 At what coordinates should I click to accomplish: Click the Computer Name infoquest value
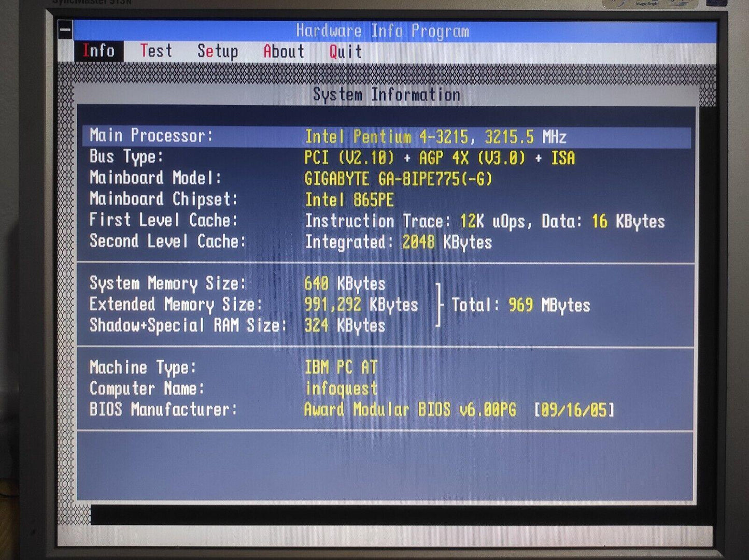pyautogui.click(x=341, y=389)
